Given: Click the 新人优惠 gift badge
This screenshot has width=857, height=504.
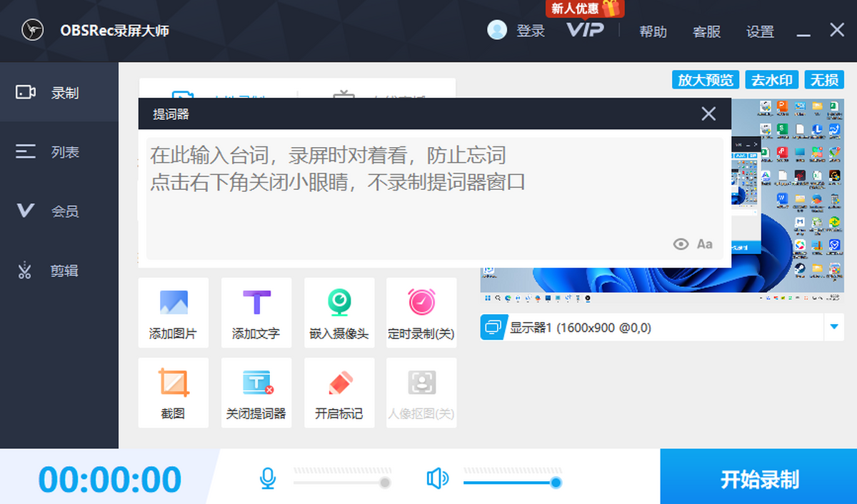Looking at the screenshot, I should (x=586, y=9).
